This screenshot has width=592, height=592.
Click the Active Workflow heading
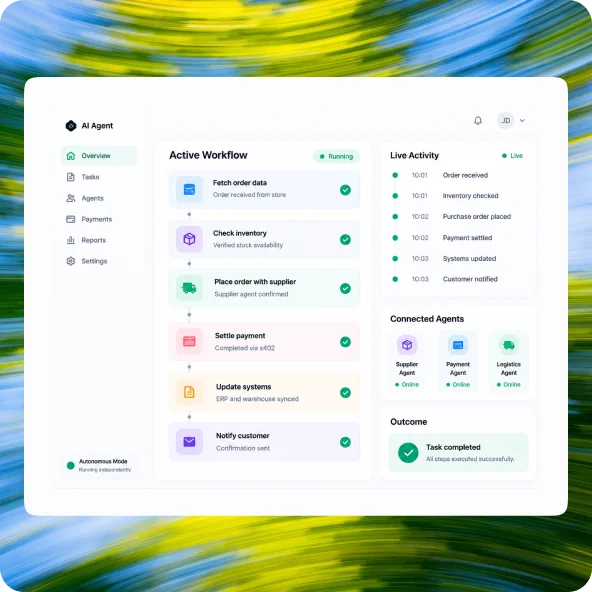(208, 155)
